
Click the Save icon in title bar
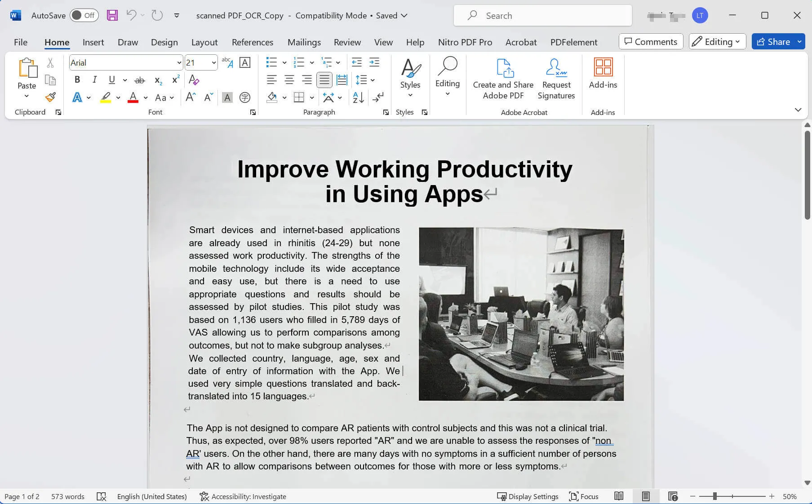[x=112, y=15]
